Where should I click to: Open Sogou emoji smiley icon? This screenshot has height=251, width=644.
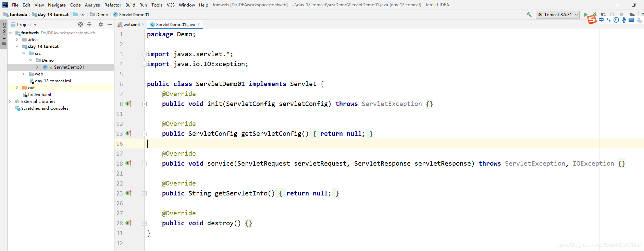(x=616, y=20)
